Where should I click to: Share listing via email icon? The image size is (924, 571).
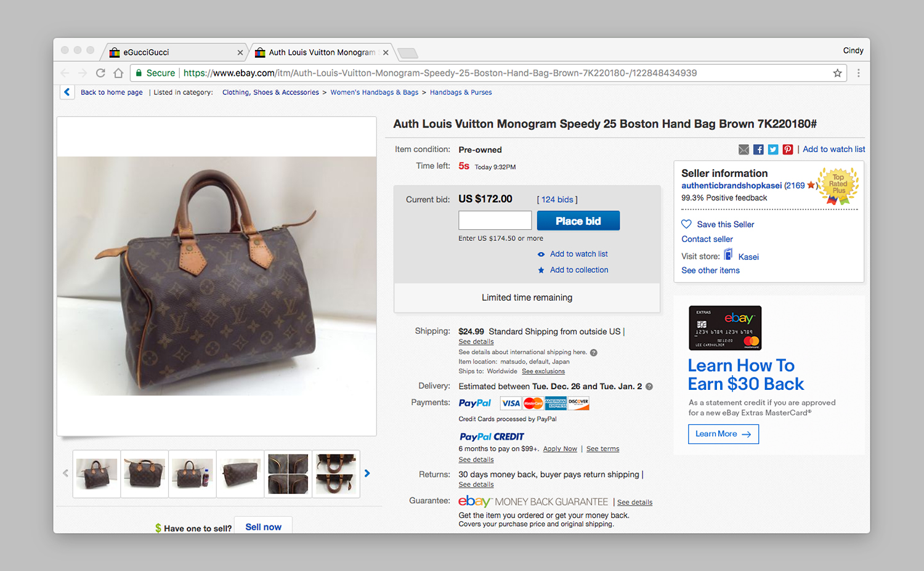point(744,150)
